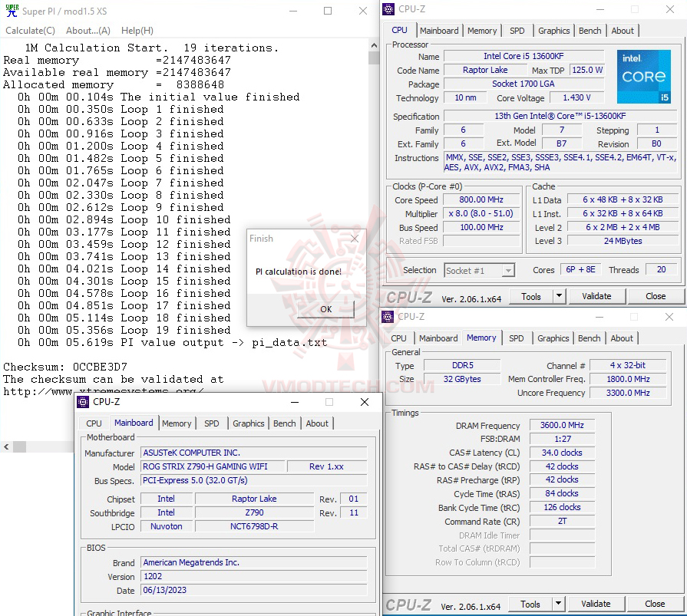Image resolution: width=687 pixels, height=616 pixels.
Task: Go to Memory tab in Mainboard CPU-Z window
Action: (x=177, y=423)
